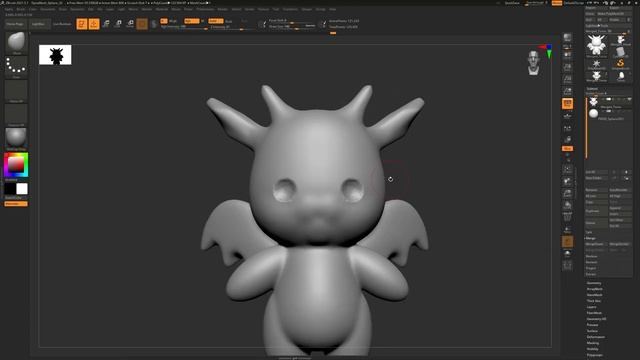Open the Texture selector on left shelf
This screenshot has width=640, height=360.
pyautogui.click(x=16, y=115)
